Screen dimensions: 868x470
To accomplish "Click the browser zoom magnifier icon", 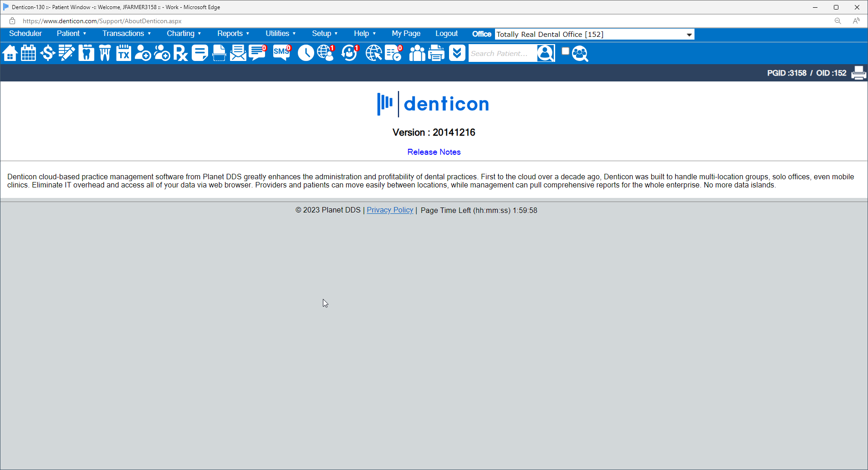I will 837,21.
